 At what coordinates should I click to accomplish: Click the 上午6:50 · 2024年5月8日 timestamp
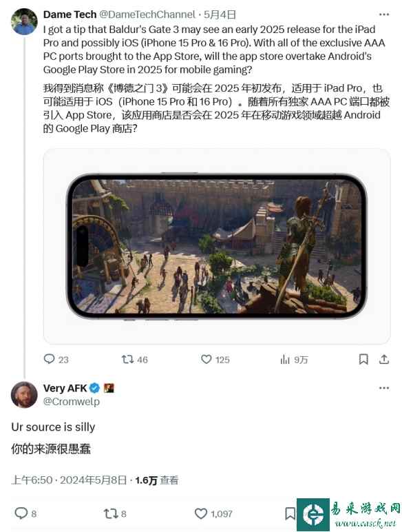[x=69, y=480]
